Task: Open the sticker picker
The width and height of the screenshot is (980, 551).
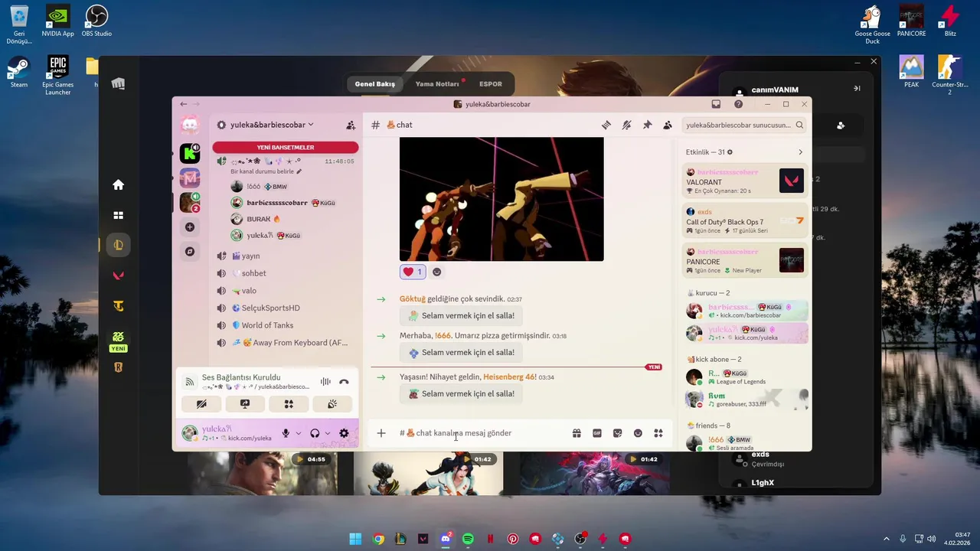Action: pos(618,433)
